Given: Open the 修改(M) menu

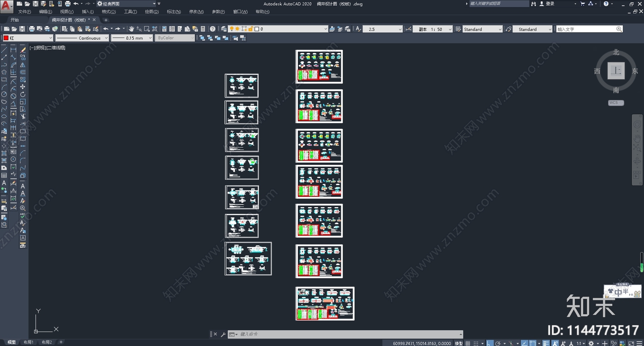Looking at the screenshot, I should coord(196,12).
